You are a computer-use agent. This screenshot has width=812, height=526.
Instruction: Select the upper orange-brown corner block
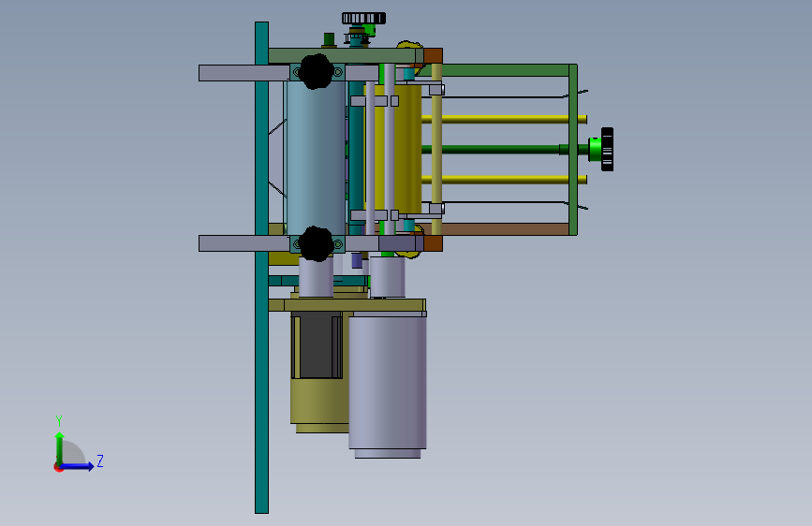(433, 56)
